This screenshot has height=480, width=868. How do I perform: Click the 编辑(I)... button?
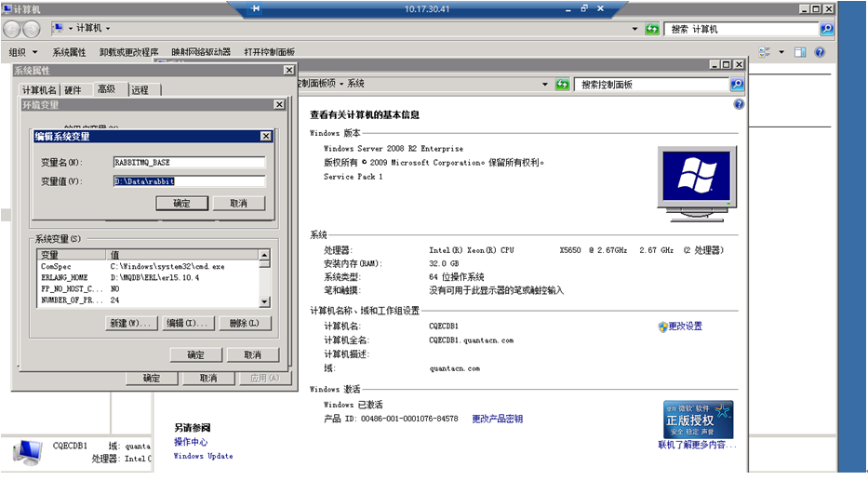click(x=188, y=324)
